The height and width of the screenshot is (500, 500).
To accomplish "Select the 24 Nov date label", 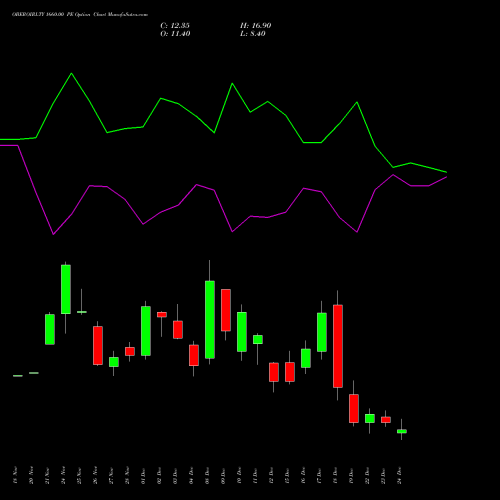I will [x=63, y=475].
